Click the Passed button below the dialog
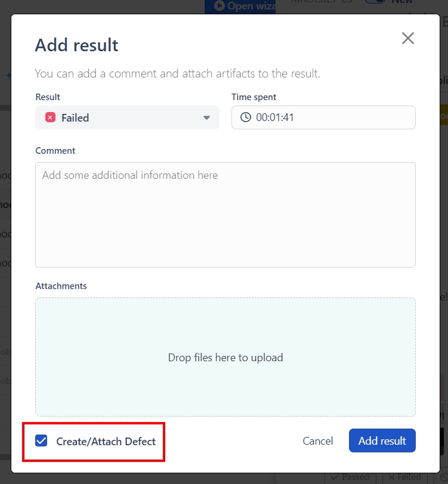The height and width of the screenshot is (484, 448). [x=350, y=477]
